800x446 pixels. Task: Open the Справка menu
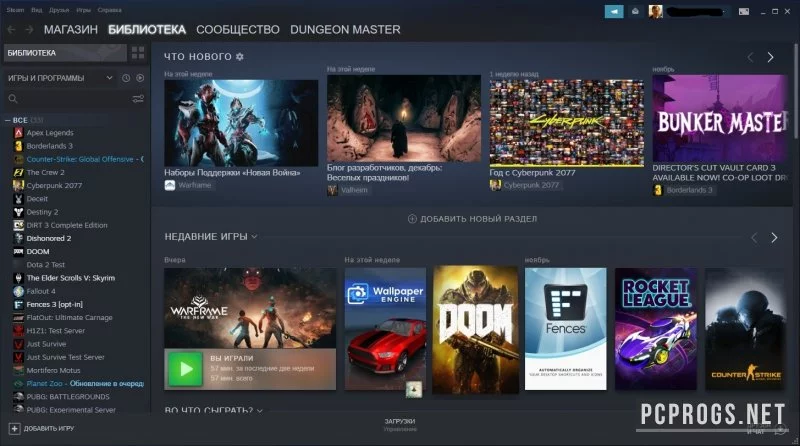coord(109,10)
